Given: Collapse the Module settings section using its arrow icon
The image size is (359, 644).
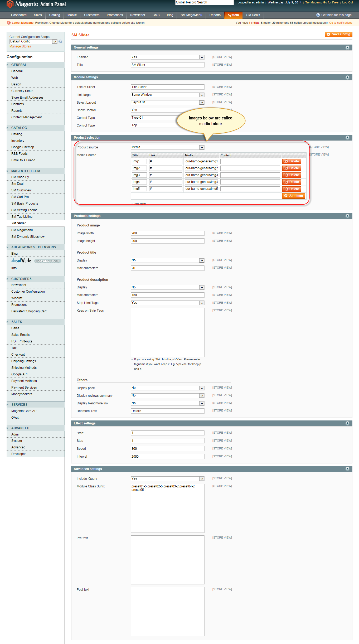Looking at the screenshot, I should pyautogui.click(x=347, y=77).
